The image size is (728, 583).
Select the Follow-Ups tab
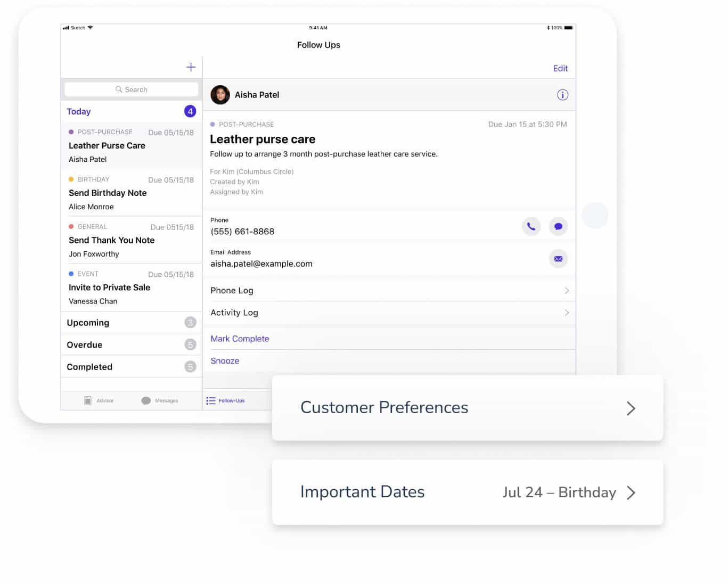[226, 400]
